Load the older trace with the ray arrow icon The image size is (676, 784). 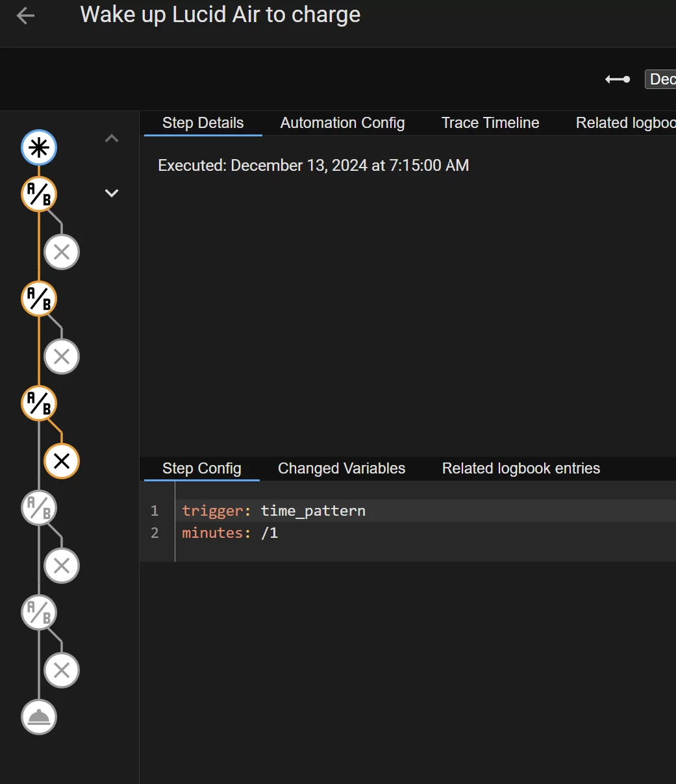(618, 79)
